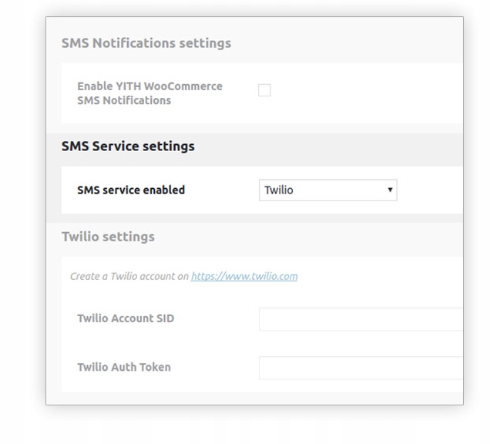Click the 'SMS Notifications settings' heading
The width and height of the screenshot is (504, 444).
pyautogui.click(x=146, y=43)
